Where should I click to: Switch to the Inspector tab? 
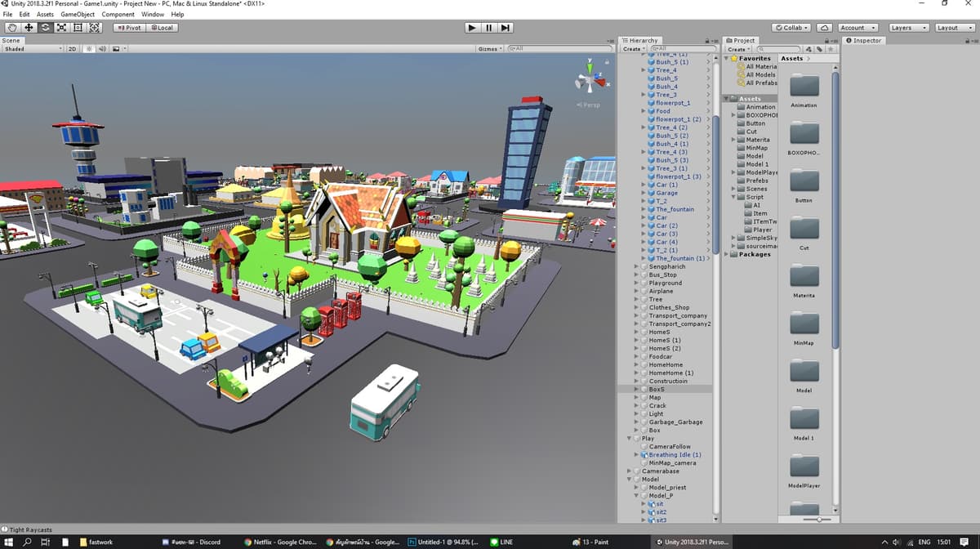tap(863, 40)
